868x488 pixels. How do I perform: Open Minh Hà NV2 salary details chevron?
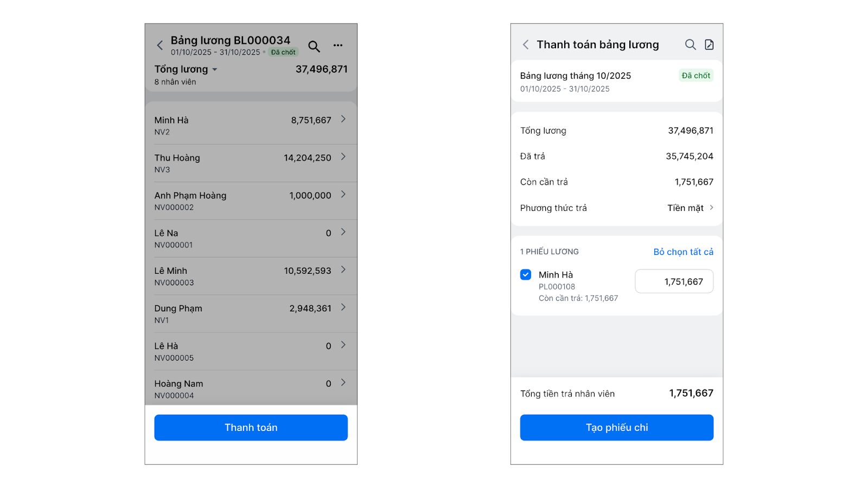click(x=343, y=119)
